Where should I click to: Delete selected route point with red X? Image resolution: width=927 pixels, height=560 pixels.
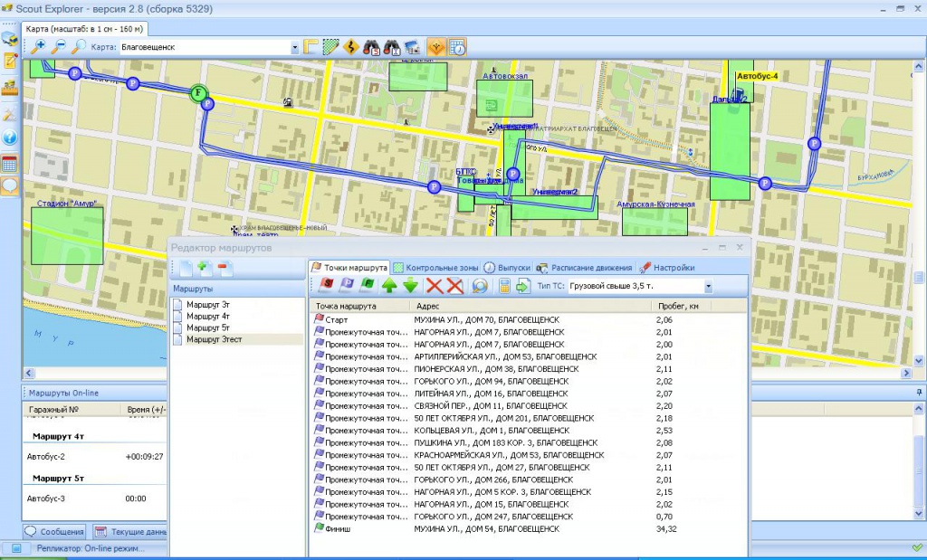(x=435, y=287)
